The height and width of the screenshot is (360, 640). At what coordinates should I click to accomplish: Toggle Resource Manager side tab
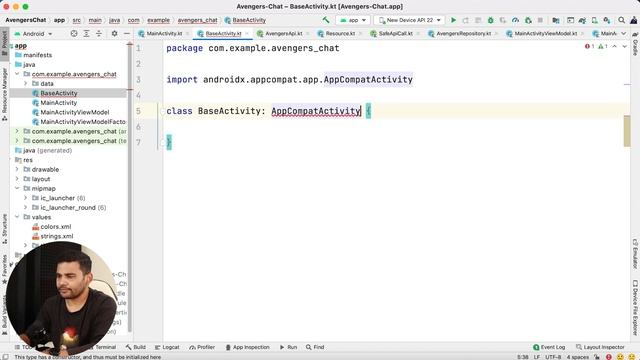(4, 93)
